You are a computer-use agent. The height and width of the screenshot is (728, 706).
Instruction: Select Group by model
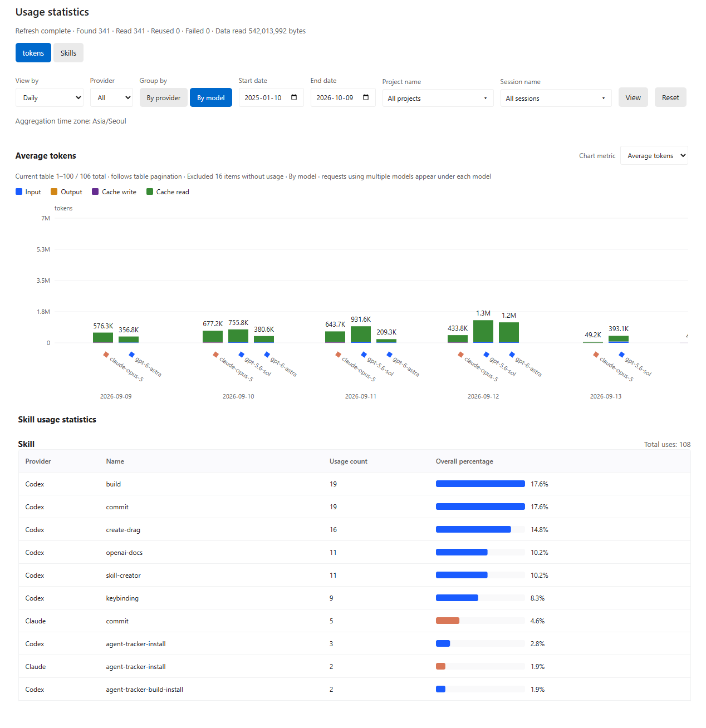[211, 97]
